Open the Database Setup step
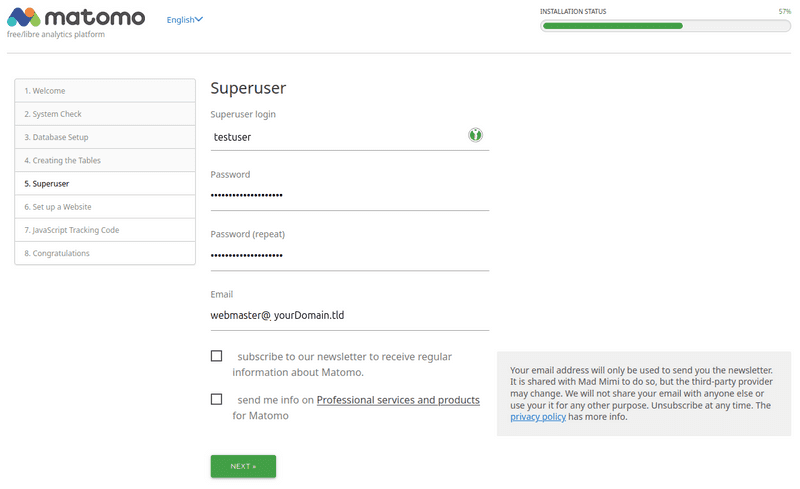 point(105,137)
